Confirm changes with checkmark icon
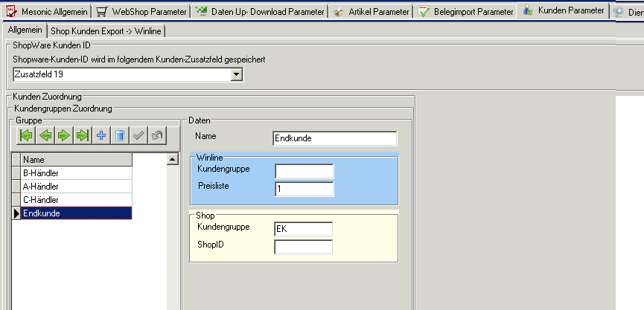Image resolution: width=644 pixels, height=310 pixels. pyautogui.click(x=138, y=135)
